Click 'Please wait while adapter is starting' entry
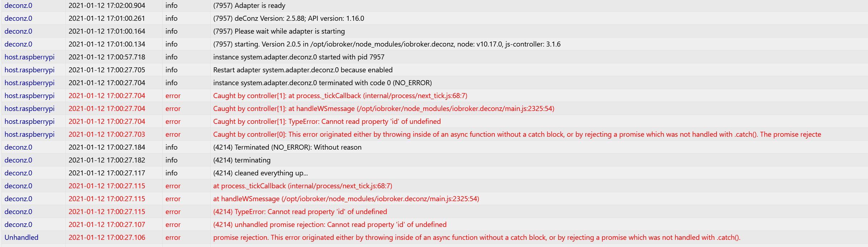This screenshot has width=868, height=247. pyautogui.click(x=279, y=31)
